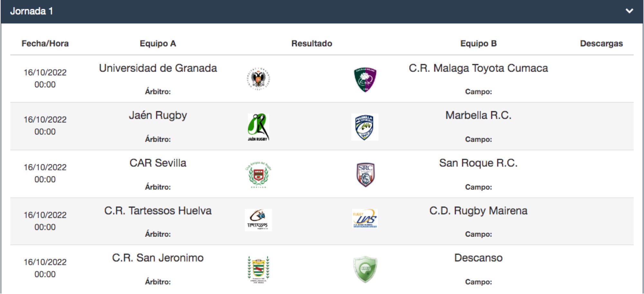Toggle the Jornada 1 header bar
644x294 pixels.
[x=322, y=12]
